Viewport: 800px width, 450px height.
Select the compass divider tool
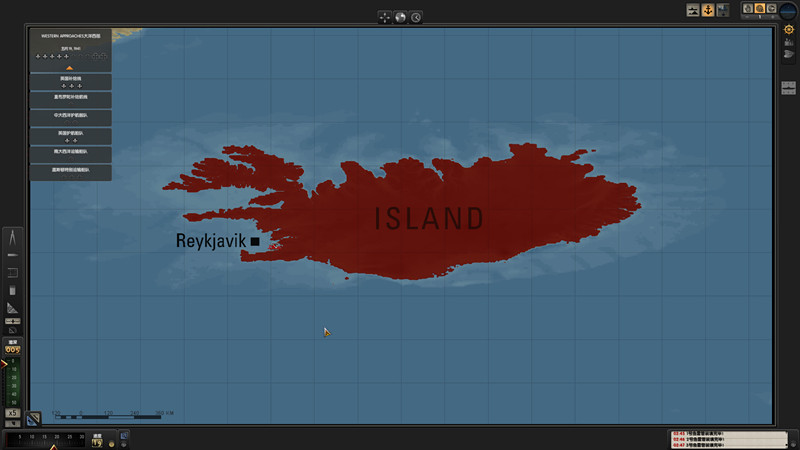pyautogui.click(x=13, y=238)
